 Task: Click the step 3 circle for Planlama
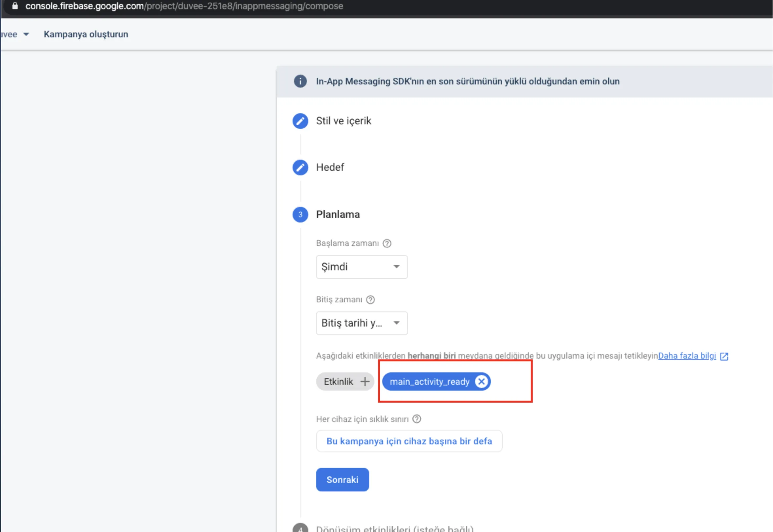pos(300,215)
